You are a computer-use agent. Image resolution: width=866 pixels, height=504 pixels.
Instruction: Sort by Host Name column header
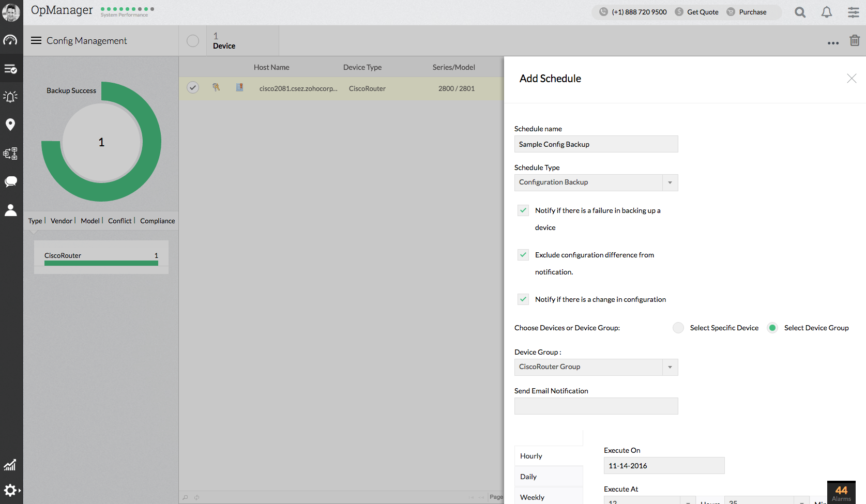click(x=271, y=67)
